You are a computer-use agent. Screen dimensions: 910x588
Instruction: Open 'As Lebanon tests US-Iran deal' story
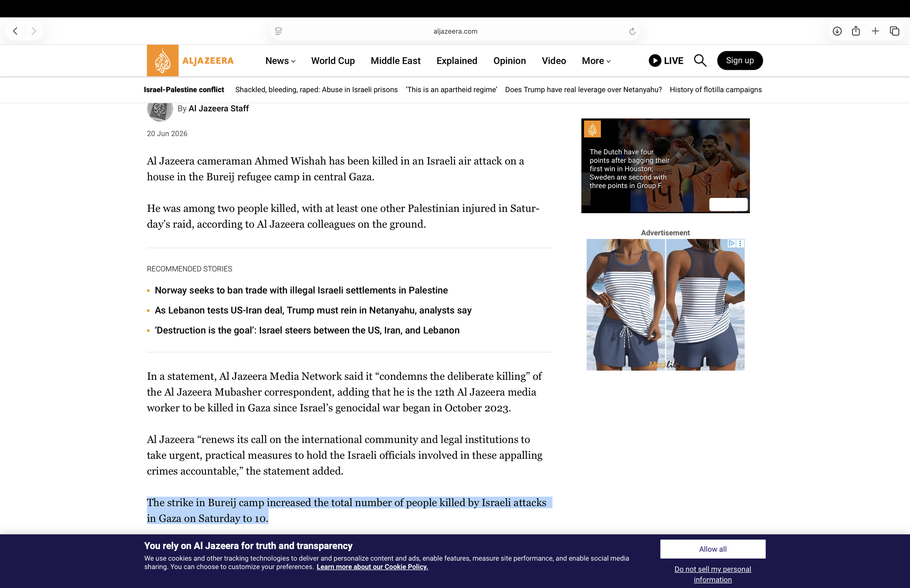313,310
